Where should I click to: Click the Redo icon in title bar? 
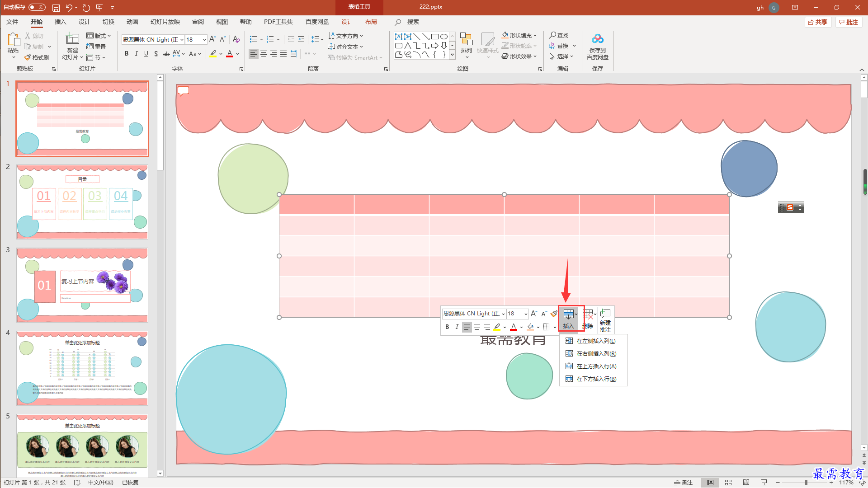pos(86,8)
